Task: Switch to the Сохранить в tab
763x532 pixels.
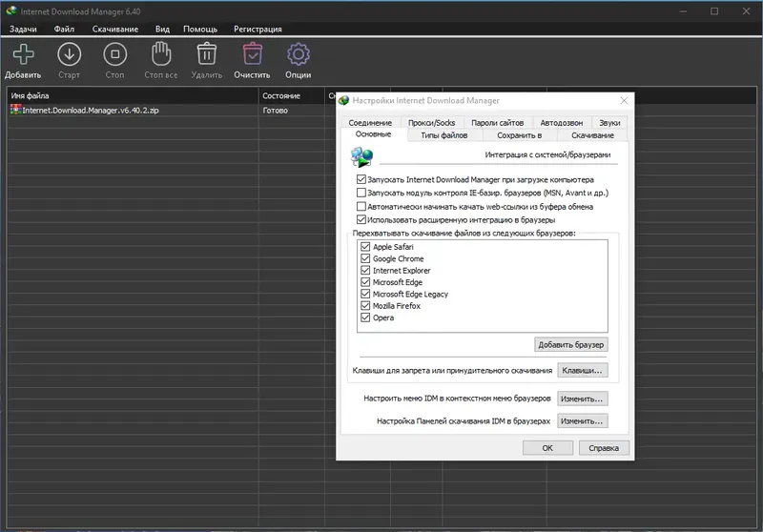Action: click(x=519, y=135)
